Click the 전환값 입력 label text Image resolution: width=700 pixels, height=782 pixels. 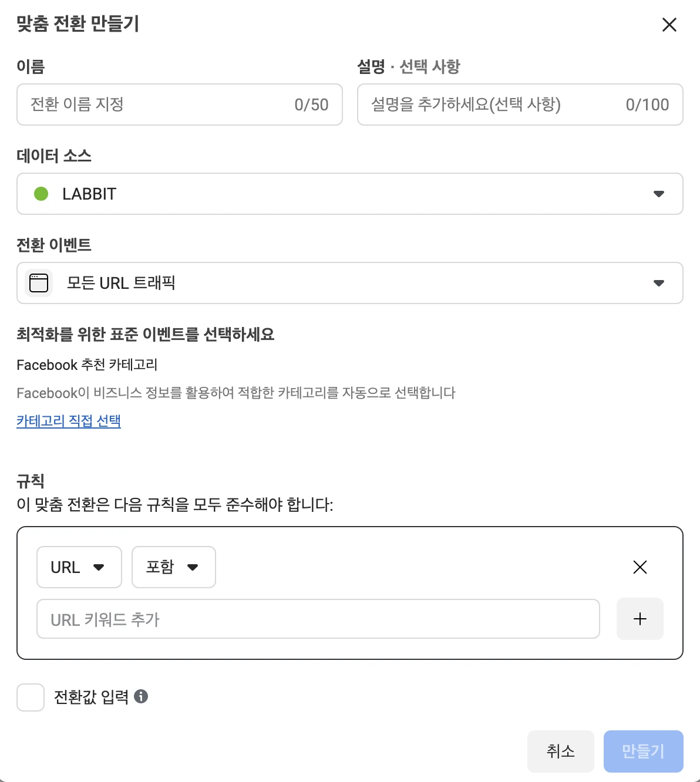(x=91, y=697)
